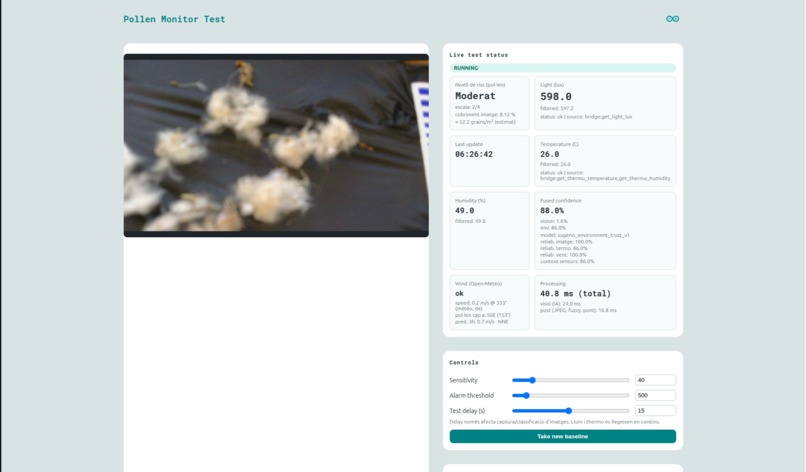Select the Last update time 06:26:42
This screenshot has width=806, height=472.
(474, 154)
